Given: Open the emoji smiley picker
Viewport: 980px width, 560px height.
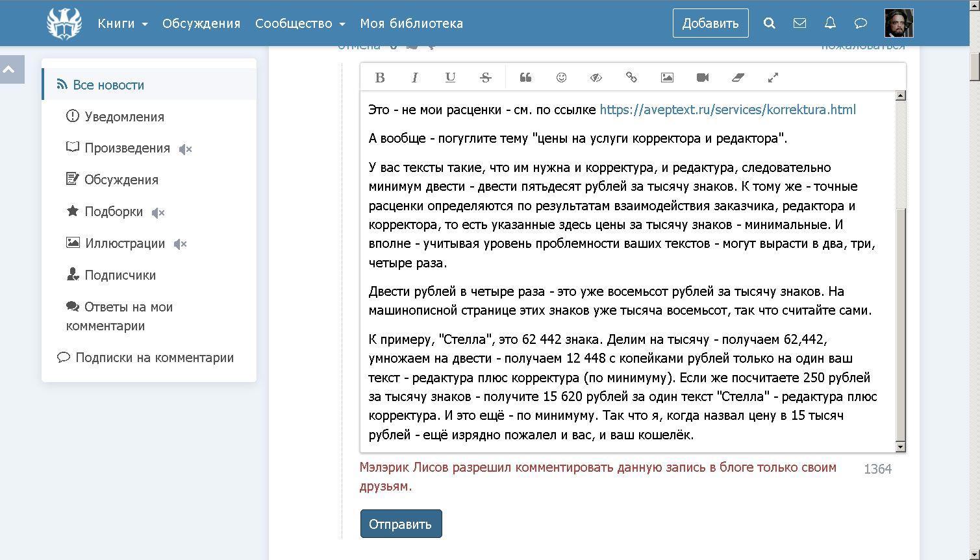Looking at the screenshot, I should (561, 78).
